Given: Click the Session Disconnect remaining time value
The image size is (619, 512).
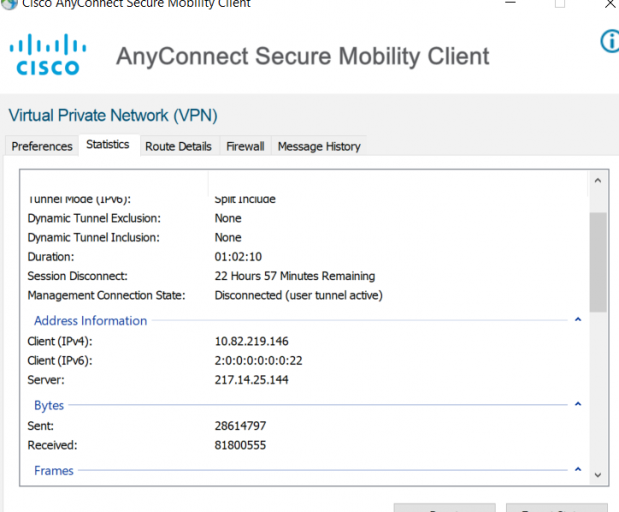Looking at the screenshot, I should 294,276.
